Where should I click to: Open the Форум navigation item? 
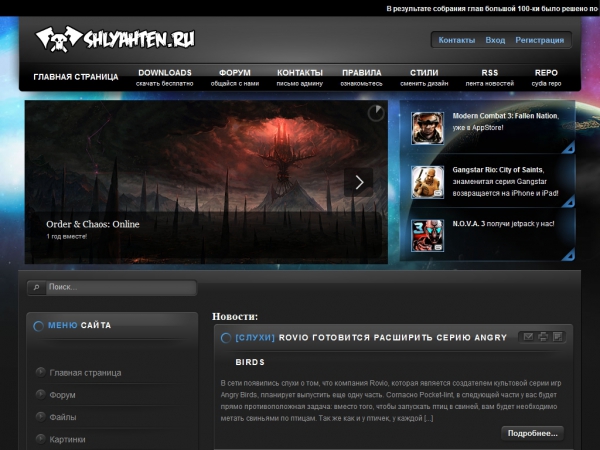point(235,77)
